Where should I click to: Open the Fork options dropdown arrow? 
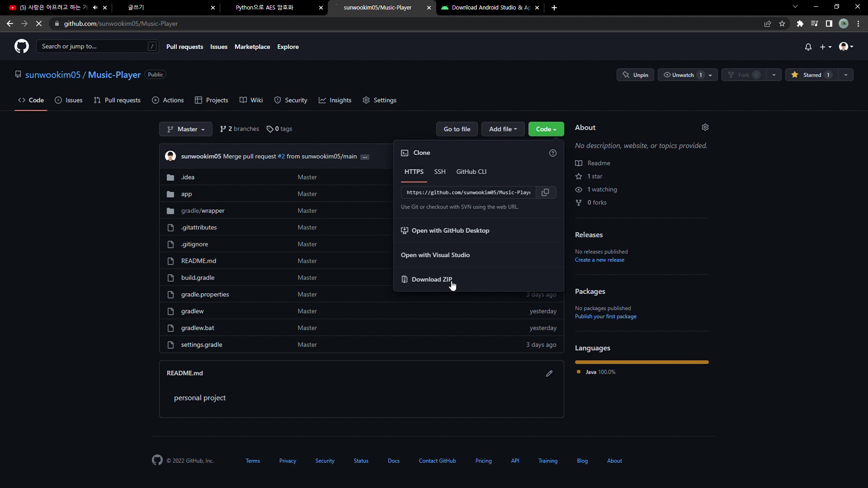(x=774, y=75)
